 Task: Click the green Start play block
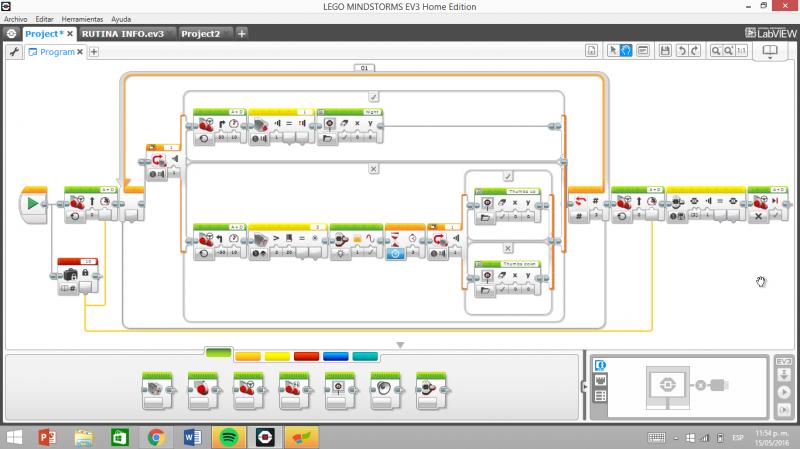click(34, 204)
